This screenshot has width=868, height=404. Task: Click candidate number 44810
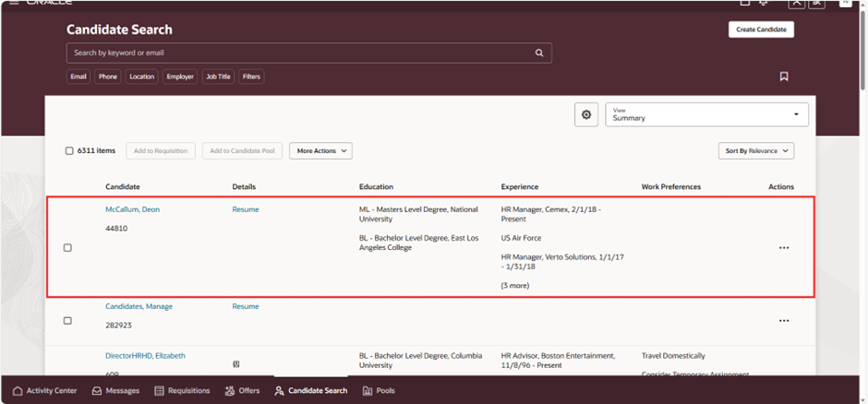(116, 228)
